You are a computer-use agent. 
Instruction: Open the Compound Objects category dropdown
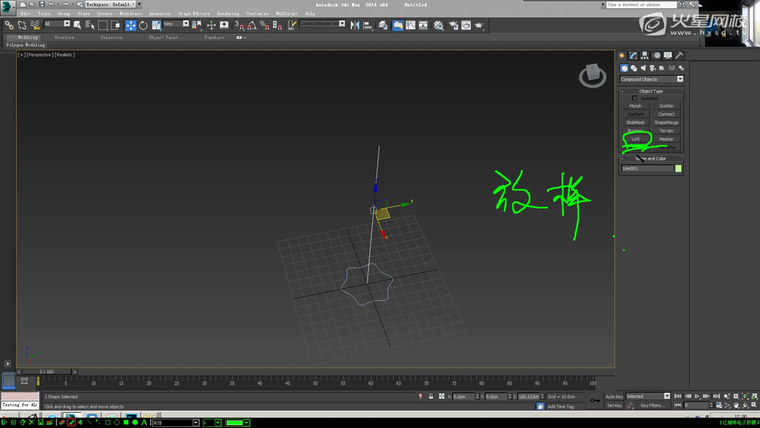point(651,79)
